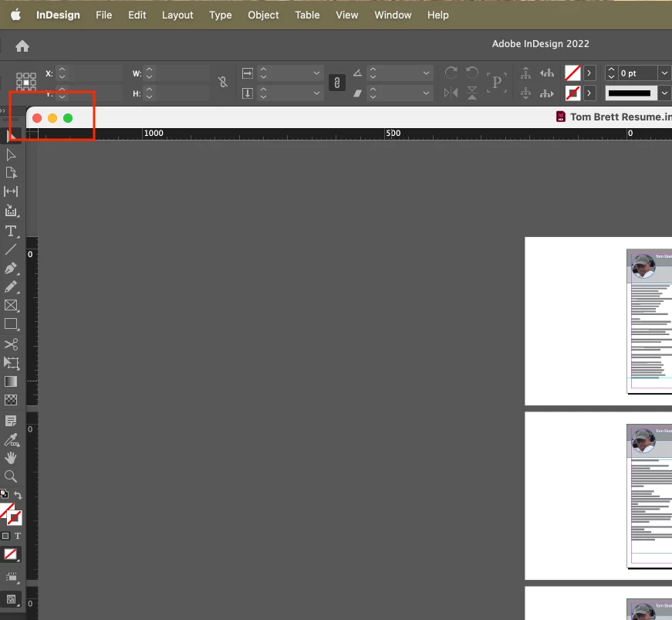
Task: Click the flip horizontal icon
Action: (x=451, y=93)
